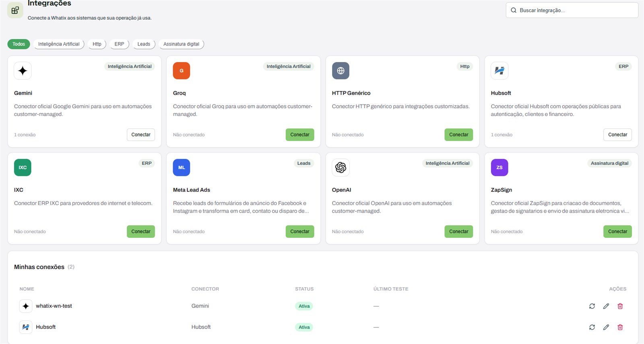Viewport: 644px width, 344px height.
Task: Filter by Inteligência Artificial category
Action: point(59,44)
